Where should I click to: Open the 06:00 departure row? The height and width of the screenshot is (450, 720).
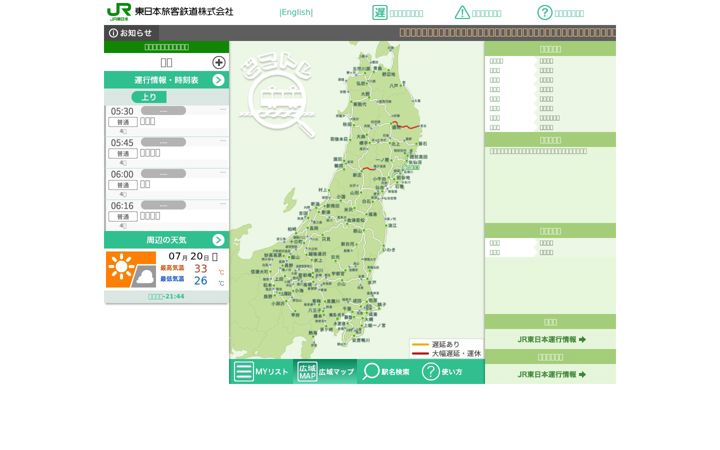pos(167,184)
